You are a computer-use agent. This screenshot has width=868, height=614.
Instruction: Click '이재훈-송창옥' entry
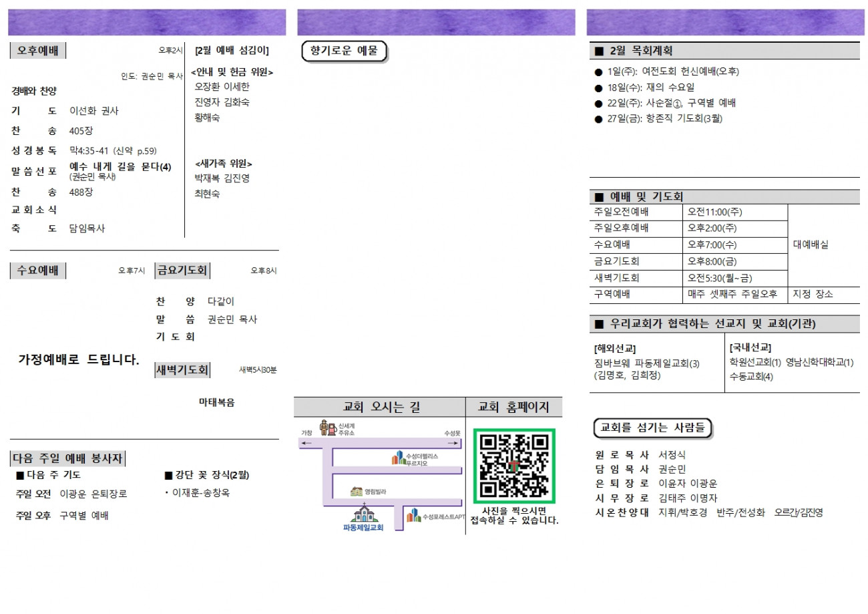(x=201, y=493)
